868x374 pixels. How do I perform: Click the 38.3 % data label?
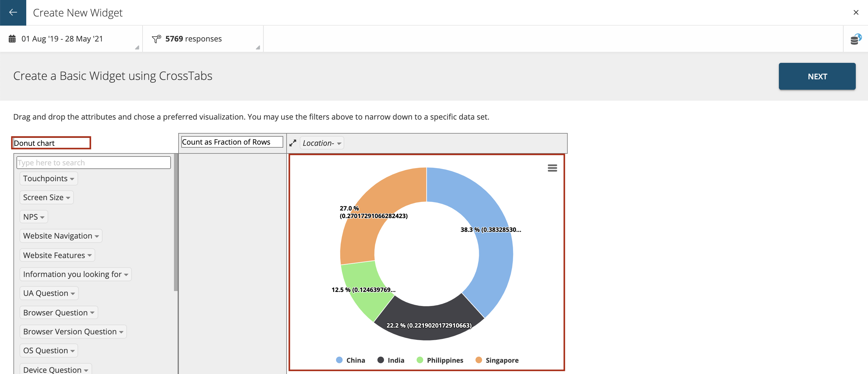pyautogui.click(x=490, y=230)
